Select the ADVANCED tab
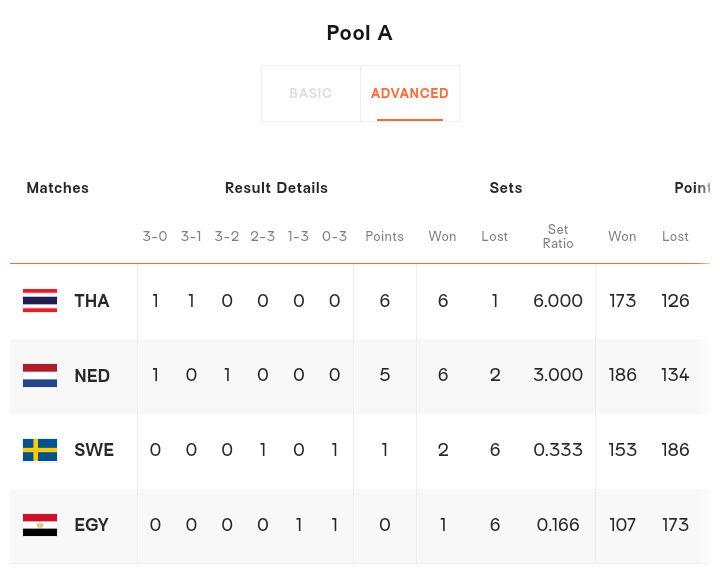 tap(410, 94)
